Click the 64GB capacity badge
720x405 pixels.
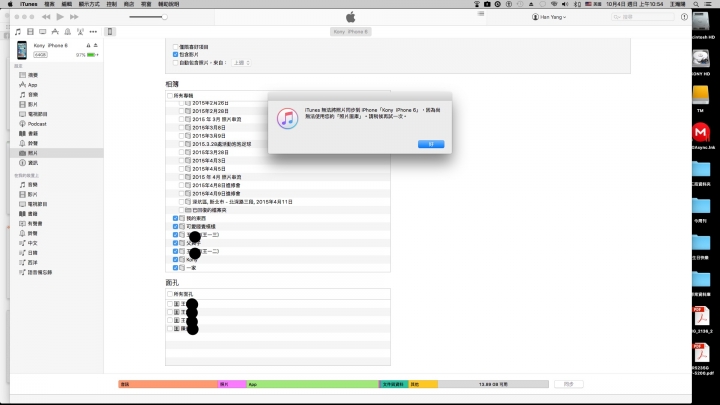pos(40,55)
